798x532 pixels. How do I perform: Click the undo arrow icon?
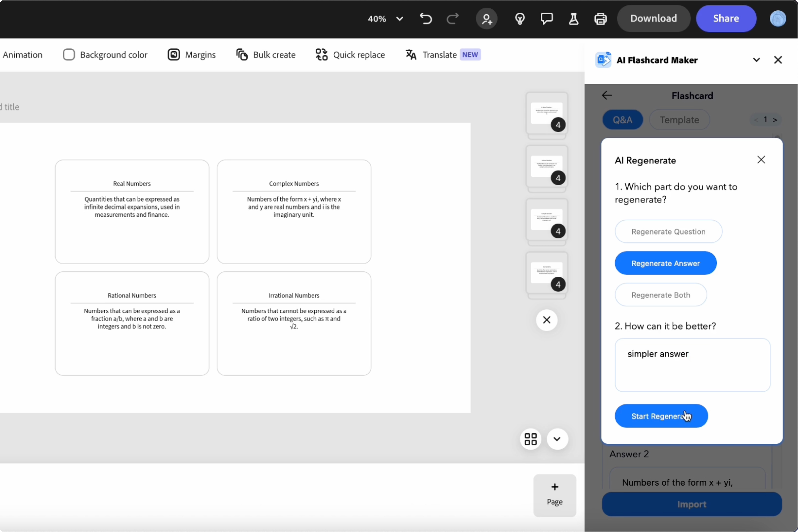pyautogui.click(x=426, y=19)
